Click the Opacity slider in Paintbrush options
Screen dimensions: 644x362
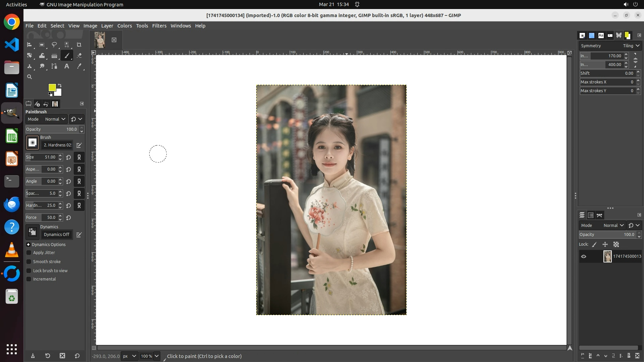(x=52, y=129)
